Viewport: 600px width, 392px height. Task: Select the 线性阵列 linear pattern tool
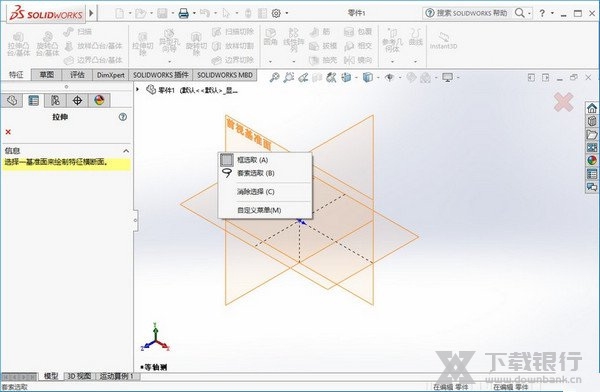293,40
